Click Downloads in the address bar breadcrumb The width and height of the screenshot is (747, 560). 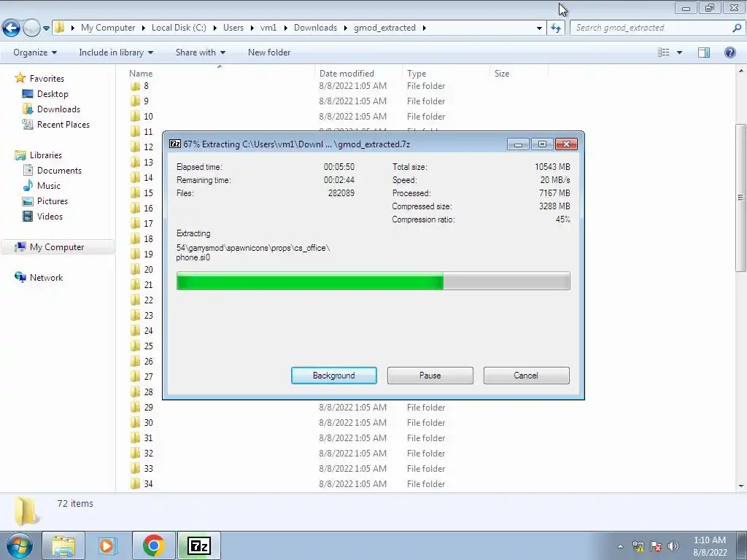click(x=315, y=28)
